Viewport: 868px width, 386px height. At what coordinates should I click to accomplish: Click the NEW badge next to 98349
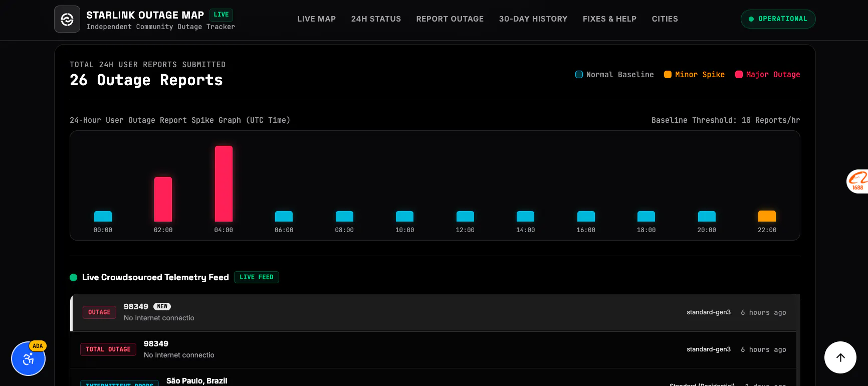pos(162,306)
